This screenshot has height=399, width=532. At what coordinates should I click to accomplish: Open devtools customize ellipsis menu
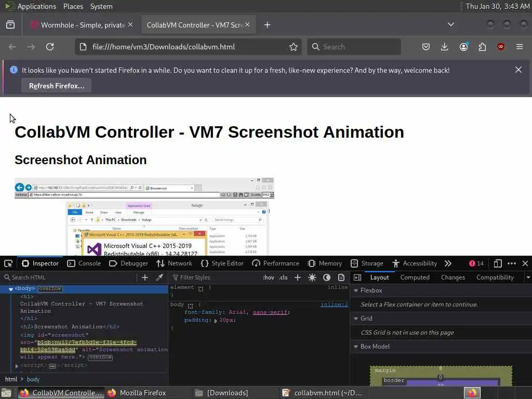pos(512,263)
